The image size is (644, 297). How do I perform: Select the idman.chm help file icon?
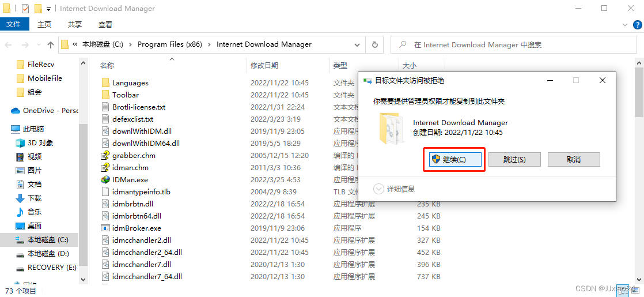[x=105, y=167]
